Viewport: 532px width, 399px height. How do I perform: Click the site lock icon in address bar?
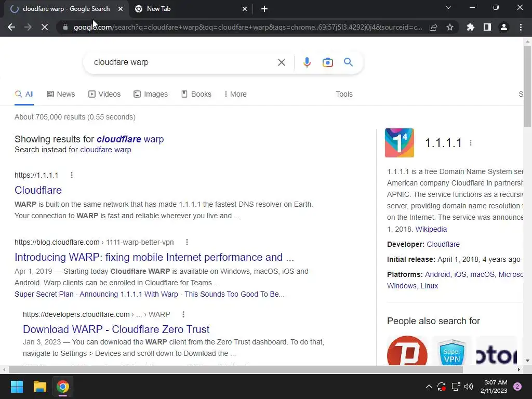pos(65,27)
